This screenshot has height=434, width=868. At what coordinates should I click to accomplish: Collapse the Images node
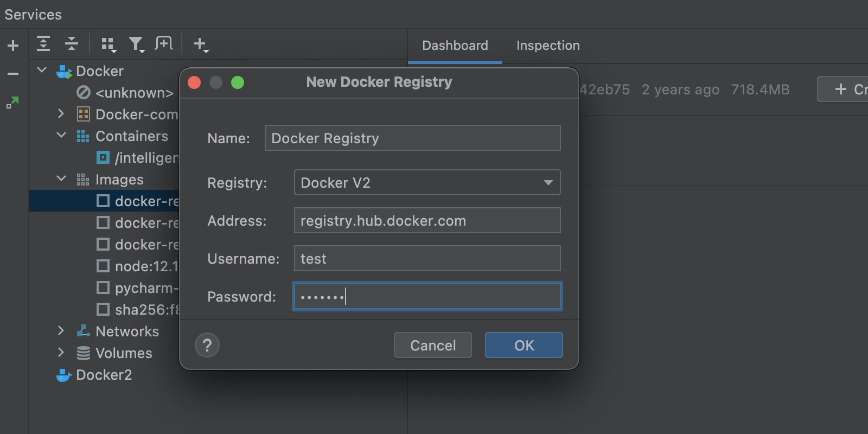61,178
